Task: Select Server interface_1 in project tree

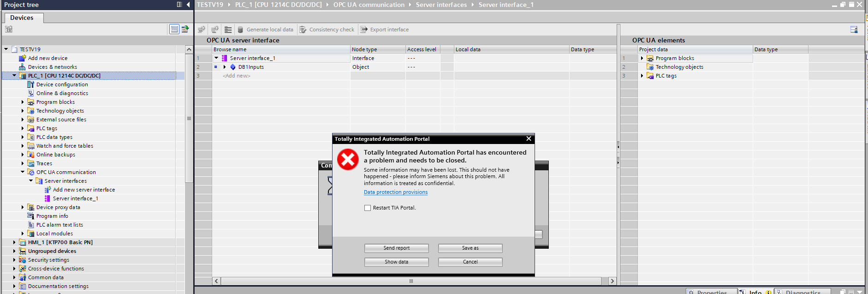Action: (x=75, y=198)
